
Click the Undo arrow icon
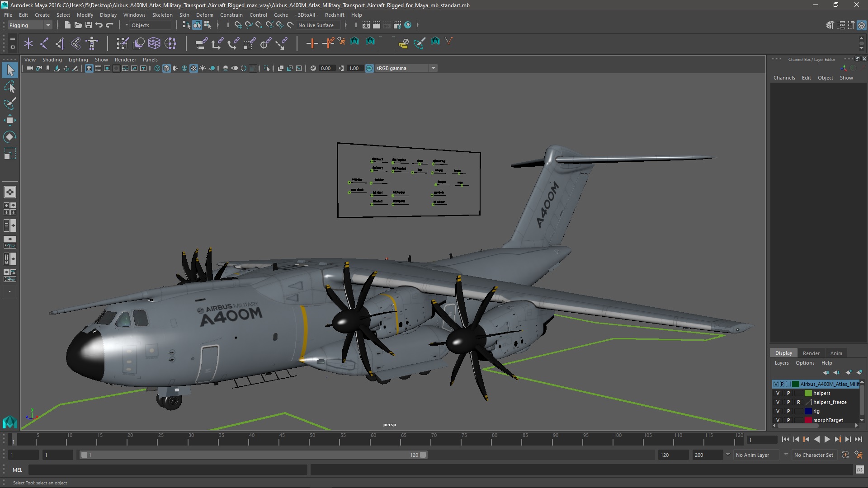(x=99, y=25)
